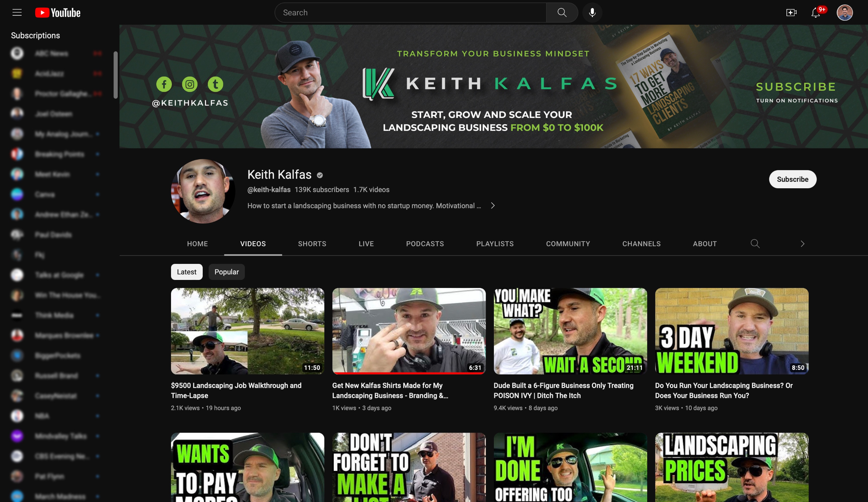This screenshot has height=502, width=868.
Task: Click the search magnifier button
Action: (562, 13)
